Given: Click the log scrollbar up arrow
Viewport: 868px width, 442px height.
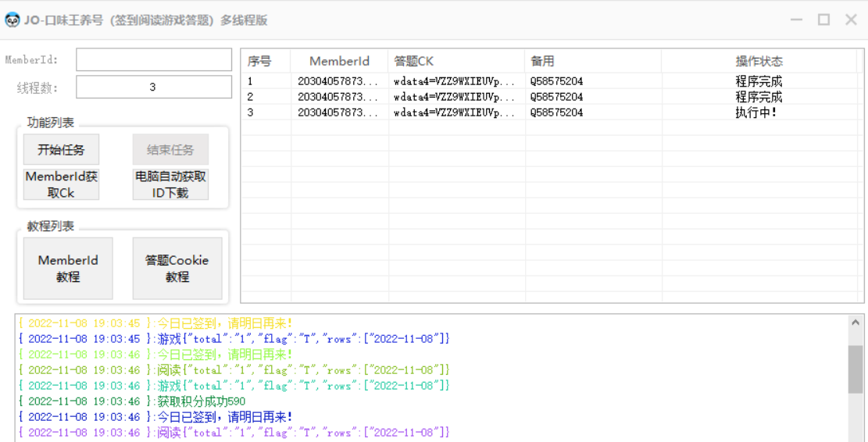Looking at the screenshot, I should coord(855,323).
